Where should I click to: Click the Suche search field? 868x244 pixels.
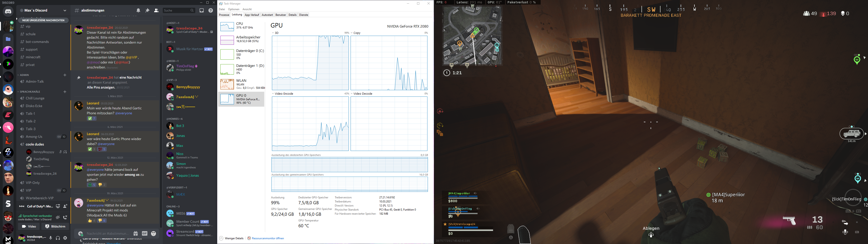(x=176, y=10)
